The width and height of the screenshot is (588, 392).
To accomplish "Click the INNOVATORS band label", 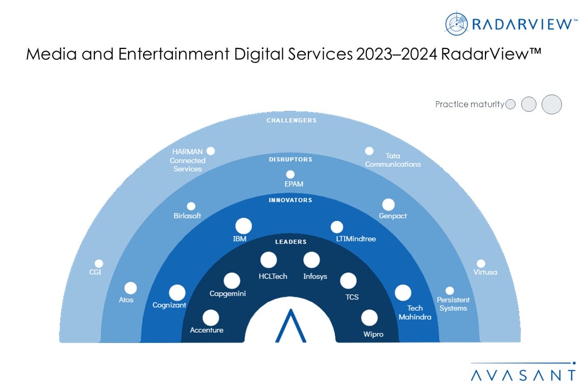I will (x=290, y=200).
